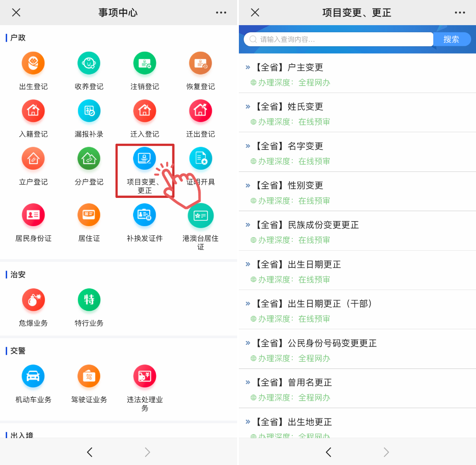
Task: Click the 请输入查询内容 search input field
Action: tap(338, 39)
